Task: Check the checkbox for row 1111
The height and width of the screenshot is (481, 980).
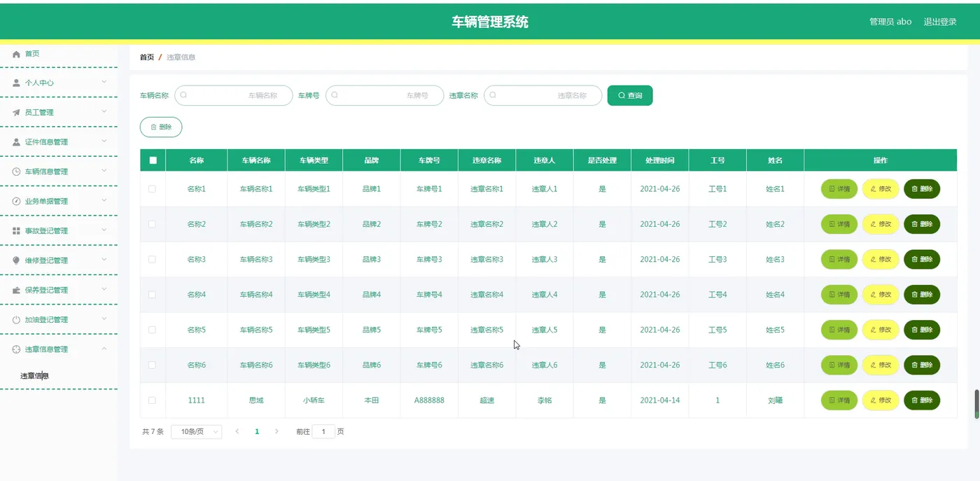Action: [153, 400]
